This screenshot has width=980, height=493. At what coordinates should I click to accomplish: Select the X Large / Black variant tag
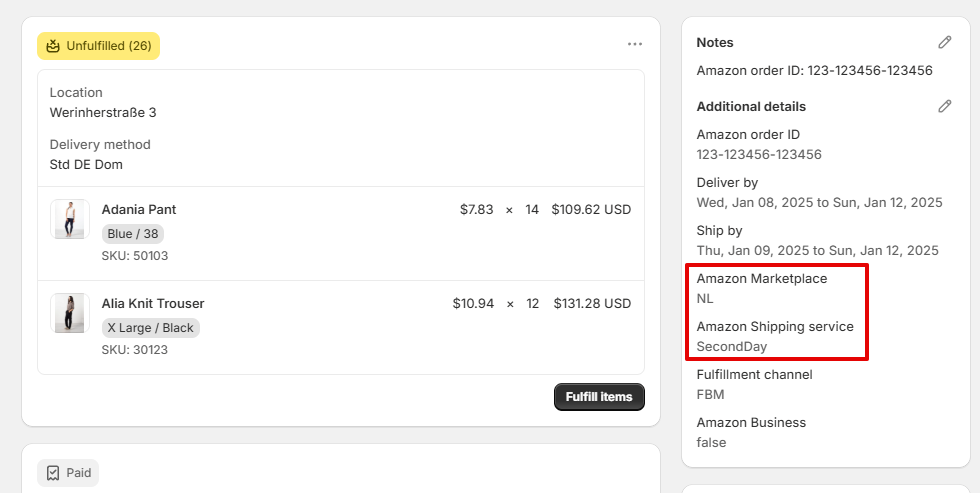pos(151,328)
